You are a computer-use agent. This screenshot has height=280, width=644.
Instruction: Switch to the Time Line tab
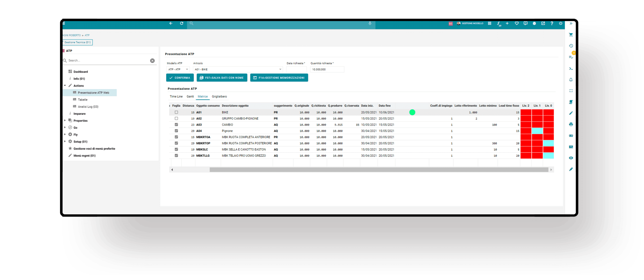pos(176,97)
